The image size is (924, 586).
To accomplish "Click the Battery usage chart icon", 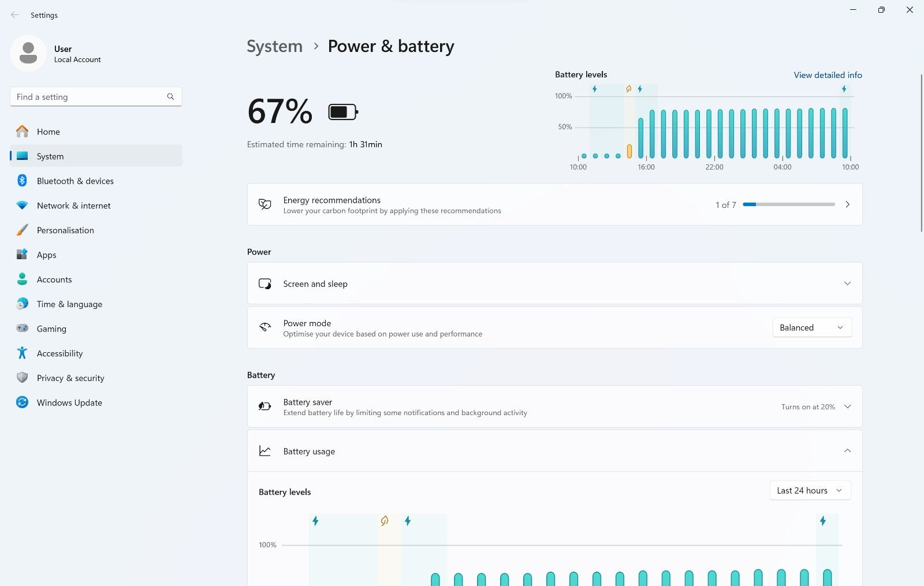I will tap(265, 451).
